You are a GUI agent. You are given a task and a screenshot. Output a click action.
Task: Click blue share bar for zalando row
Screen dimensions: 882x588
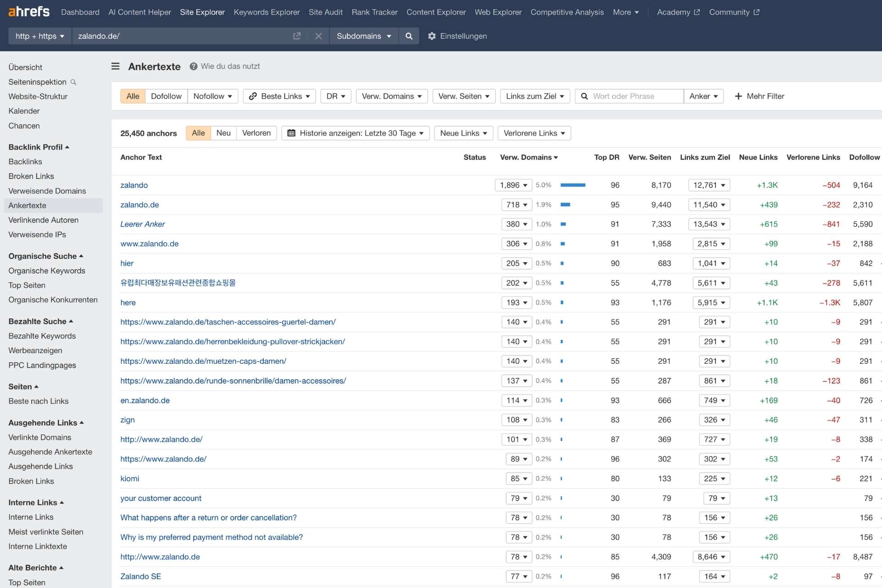573,185
